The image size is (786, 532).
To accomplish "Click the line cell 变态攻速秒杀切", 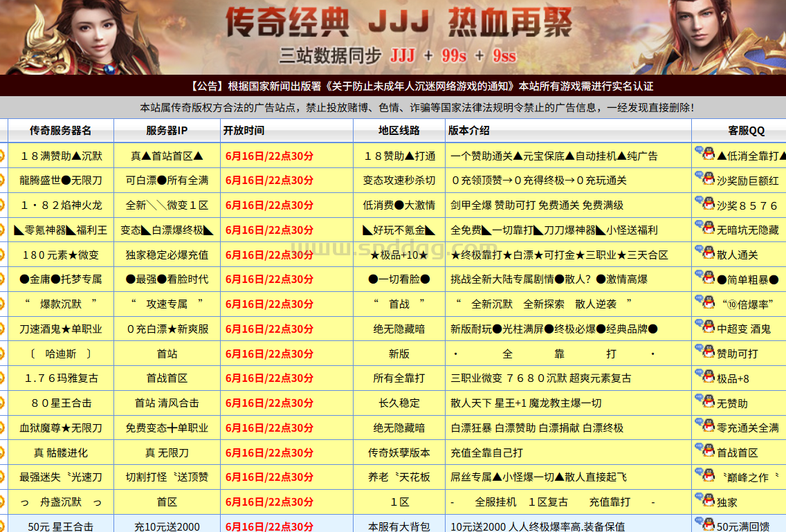I will (399, 181).
